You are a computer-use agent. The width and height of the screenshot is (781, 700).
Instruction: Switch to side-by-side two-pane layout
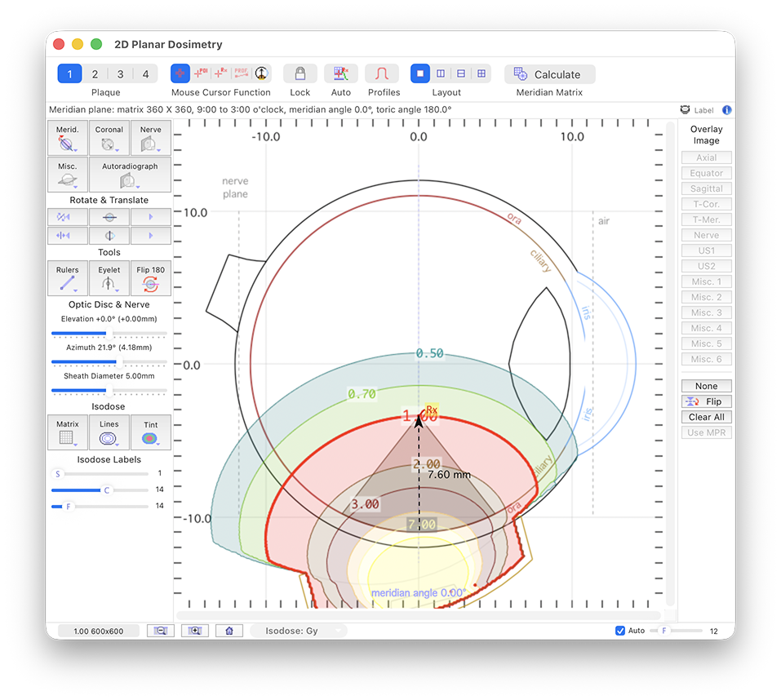coord(441,73)
